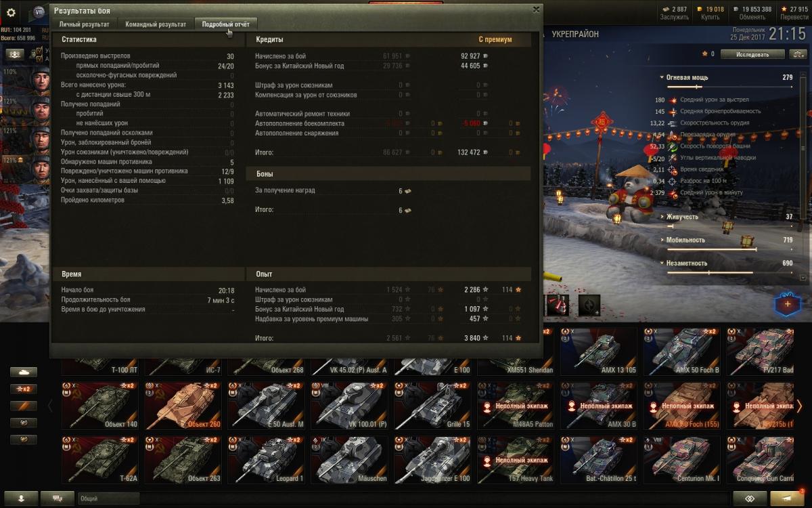
Task: Select the T57 Heavy Tank
Action: [516, 459]
